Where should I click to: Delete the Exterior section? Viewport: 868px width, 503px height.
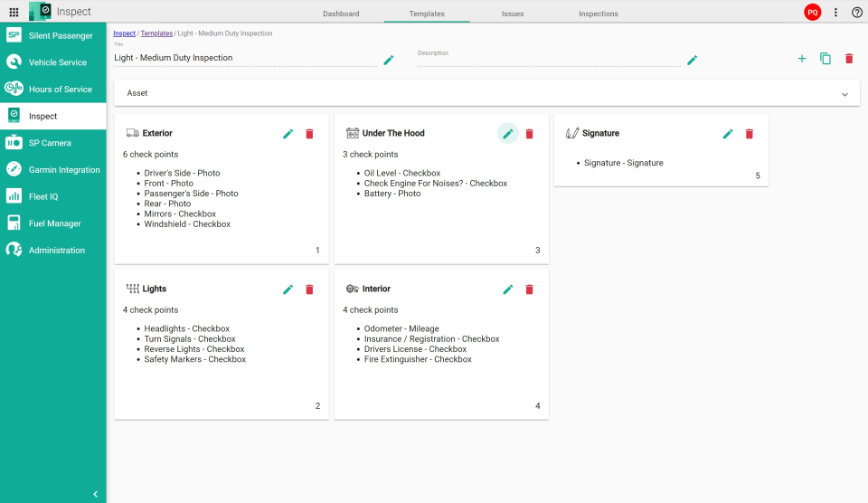point(309,134)
